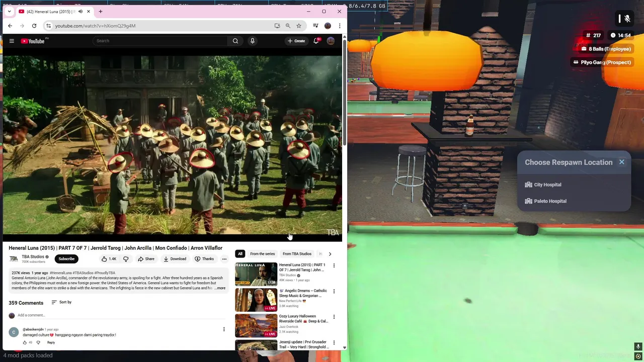Subscribe to TBA Studios

(x=66, y=259)
